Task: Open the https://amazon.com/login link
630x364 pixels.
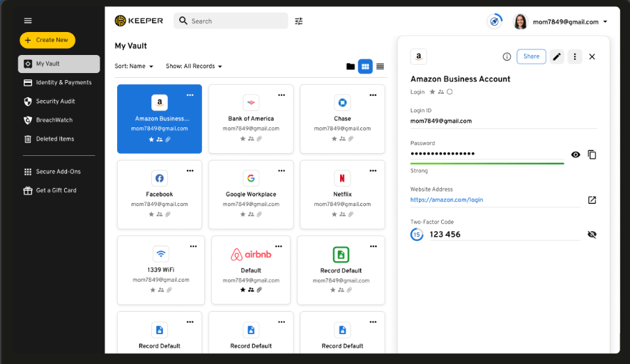Action: 447,200
